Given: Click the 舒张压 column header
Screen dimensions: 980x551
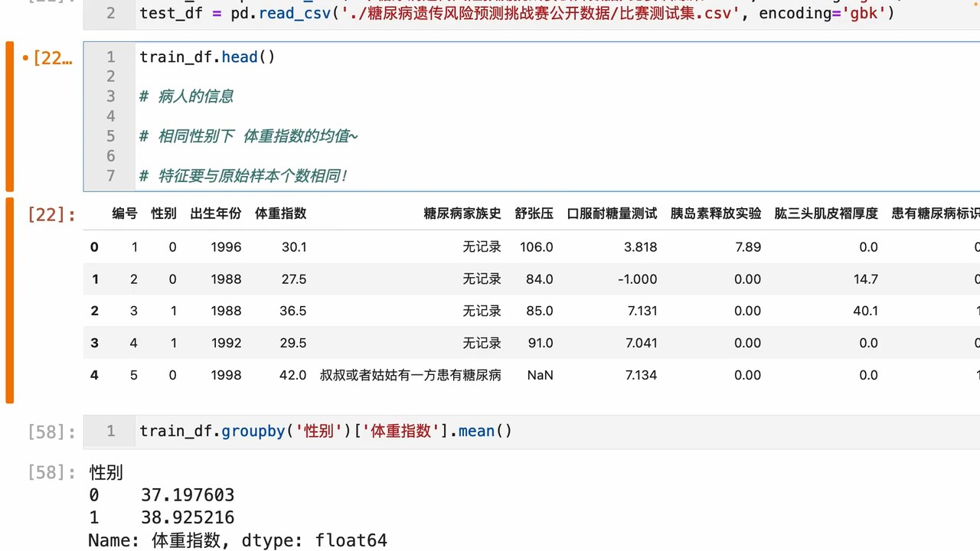Looking at the screenshot, I should click(x=534, y=214).
